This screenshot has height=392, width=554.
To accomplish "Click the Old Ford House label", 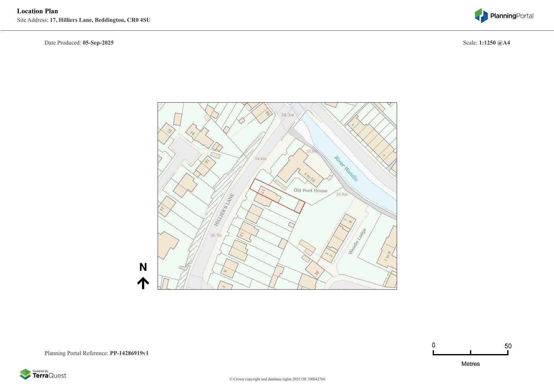I will pyautogui.click(x=310, y=190).
